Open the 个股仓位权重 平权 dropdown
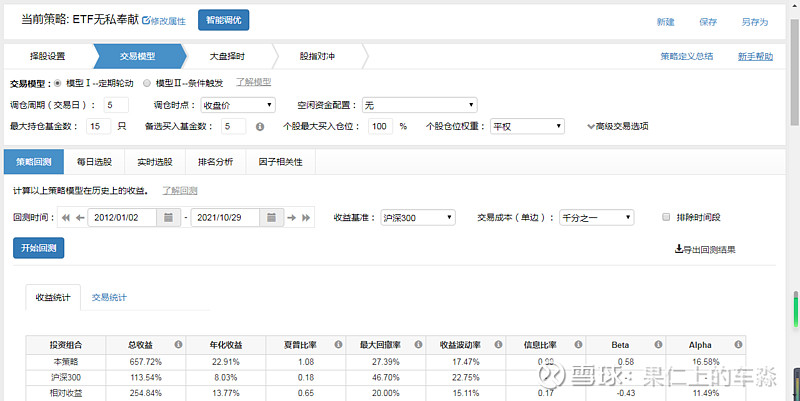Viewport: 800px width, 401px height. pyautogui.click(x=527, y=127)
